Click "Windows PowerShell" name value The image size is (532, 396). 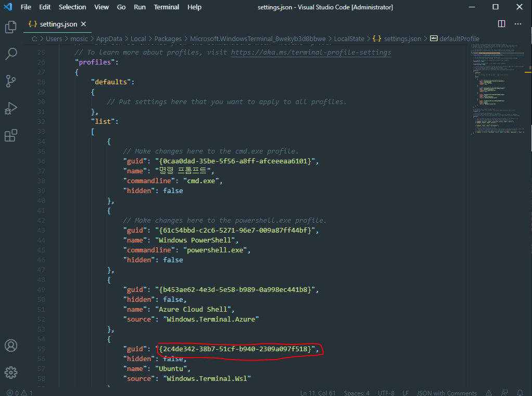(195, 240)
